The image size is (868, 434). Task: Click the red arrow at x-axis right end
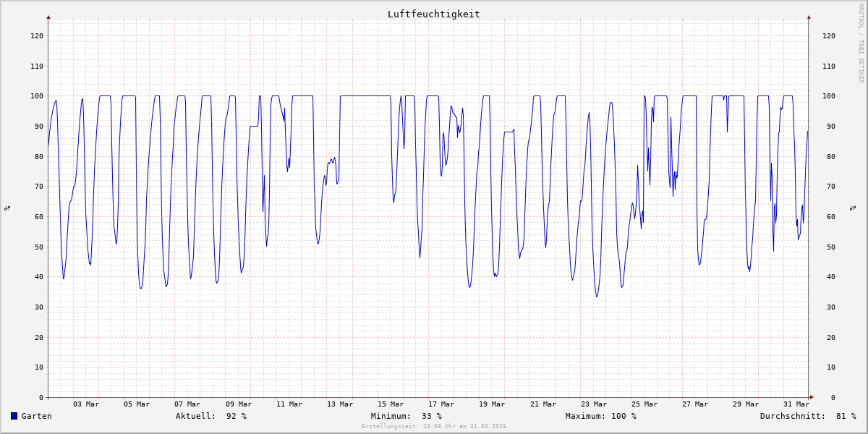tap(811, 397)
